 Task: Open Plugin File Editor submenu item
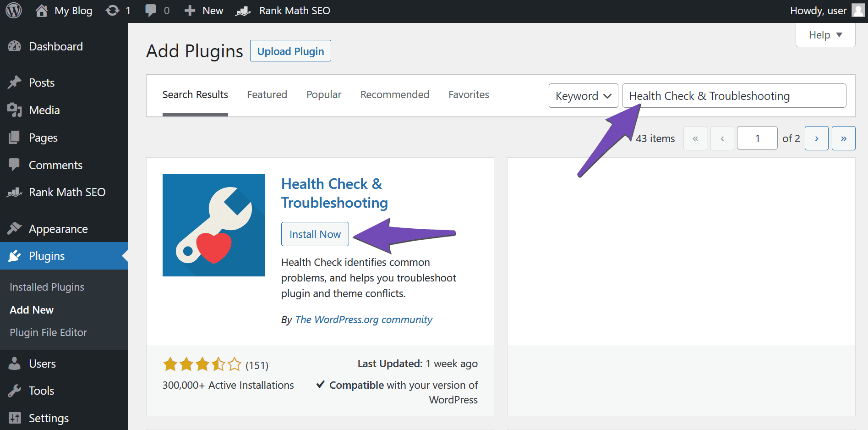point(48,332)
